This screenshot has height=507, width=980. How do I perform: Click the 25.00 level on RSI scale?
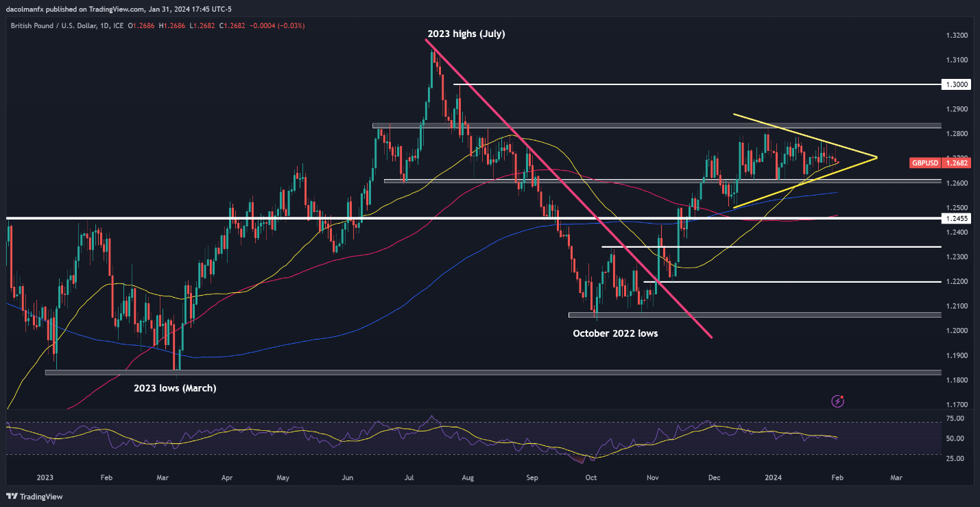click(955, 458)
